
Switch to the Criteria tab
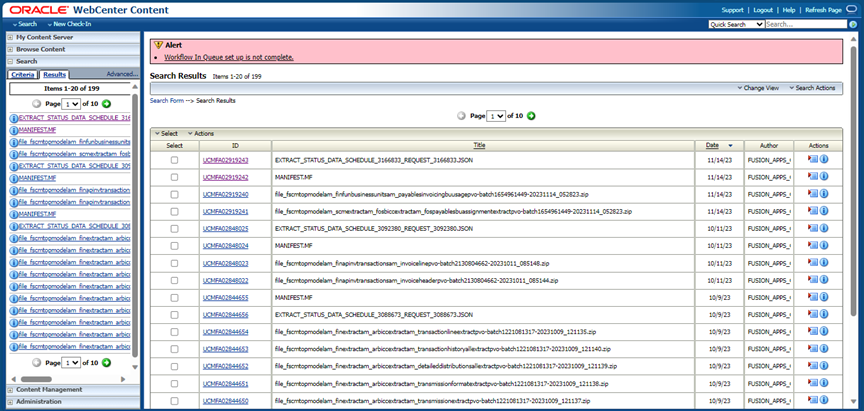pos(23,74)
